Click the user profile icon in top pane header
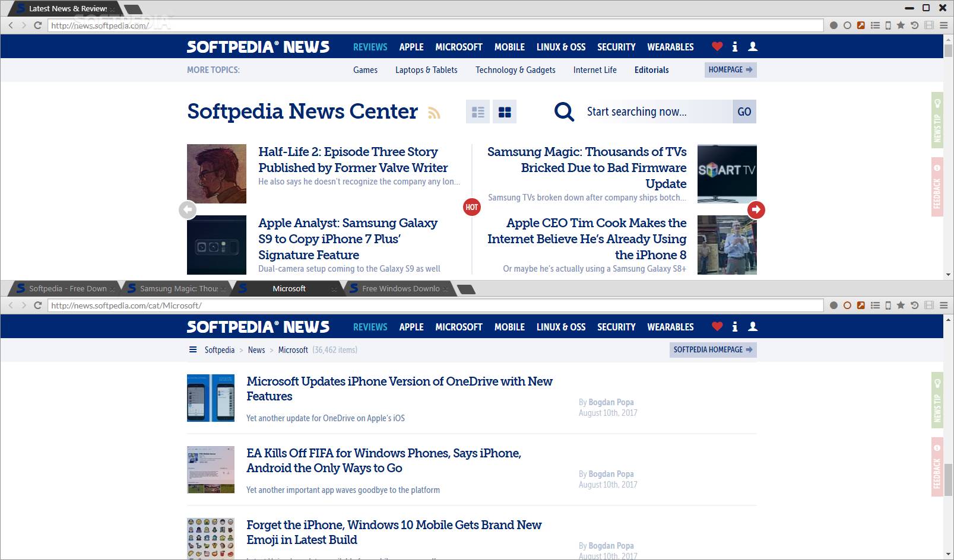954x560 pixels. click(753, 46)
